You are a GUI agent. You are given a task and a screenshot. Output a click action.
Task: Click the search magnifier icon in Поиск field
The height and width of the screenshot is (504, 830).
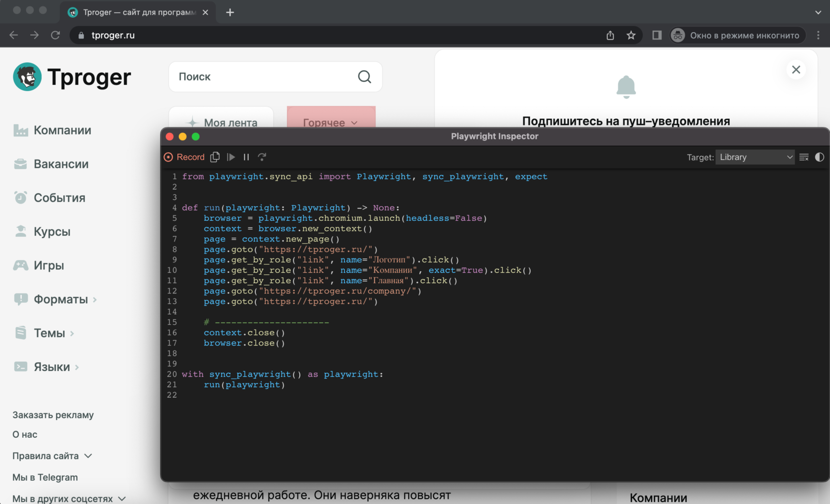click(364, 77)
